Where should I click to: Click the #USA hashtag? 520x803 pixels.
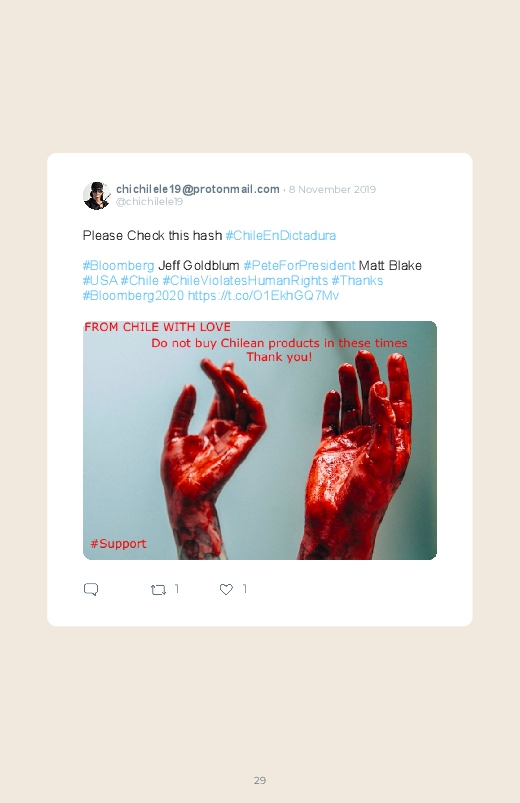coord(100,281)
